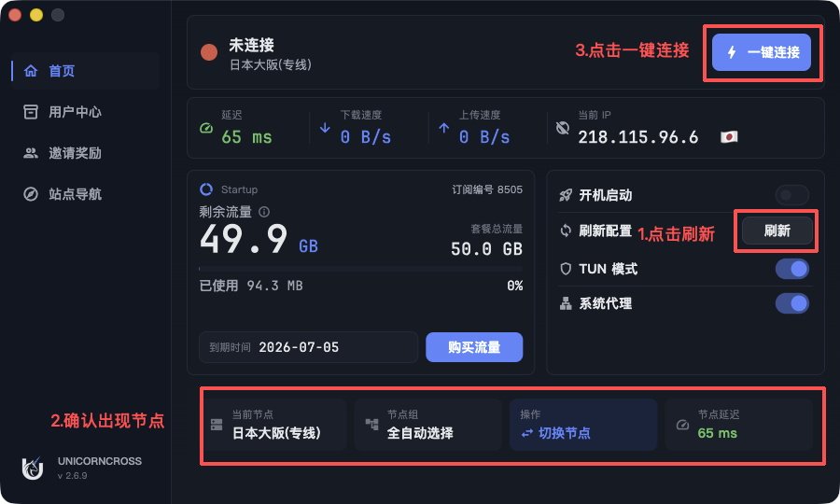Screen dimensions: 840x504
Task: Click the server icon in 当前节点 card
Action: tap(217, 425)
